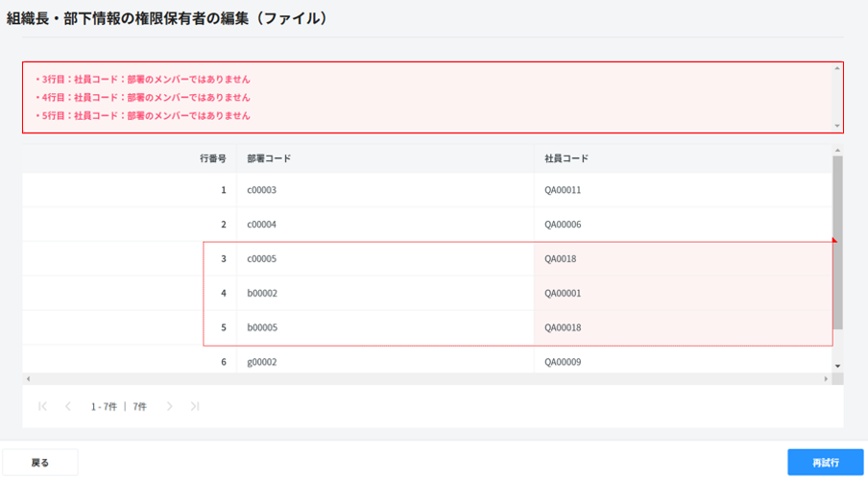Screen dimensions: 868x479
Task: Click the error line for 5行目
Action: tap(144, 115)
